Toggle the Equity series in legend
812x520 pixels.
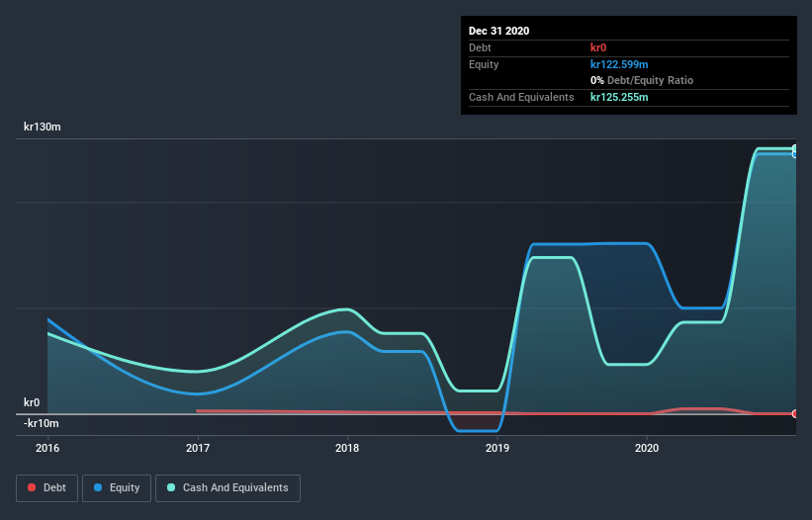[117, 488]
